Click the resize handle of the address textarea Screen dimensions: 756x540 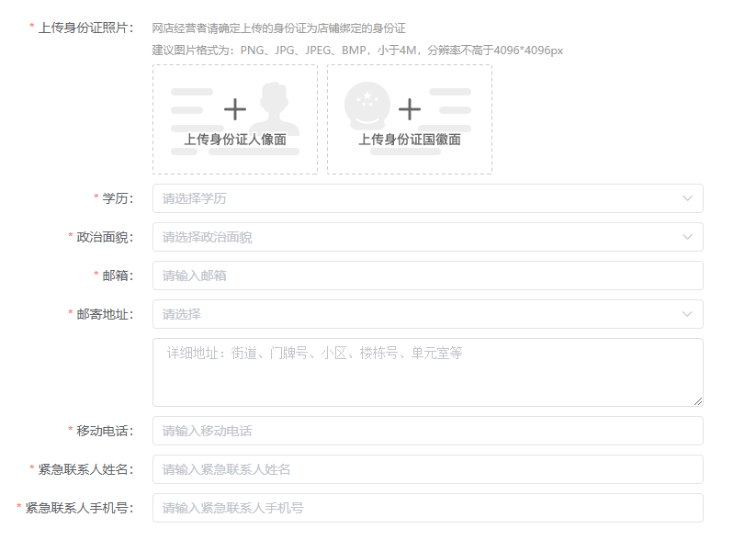coord(698,401)
